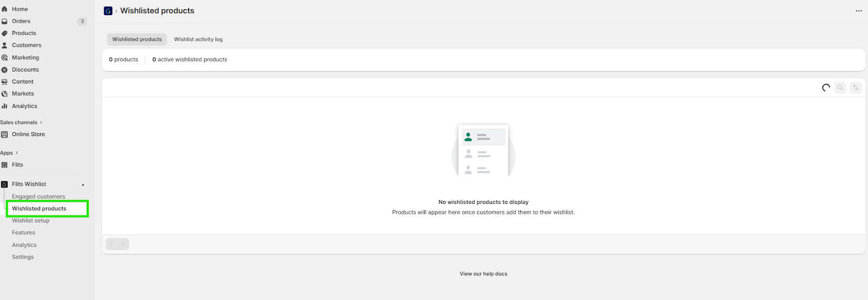Click the Discounts badge icon
The width and height of the screenshot is (868, 300).
coord(4,69)
